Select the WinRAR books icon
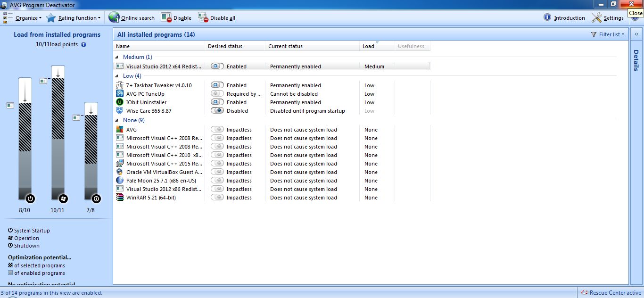Viewport: 644px width, 298px height. [120, 198]
